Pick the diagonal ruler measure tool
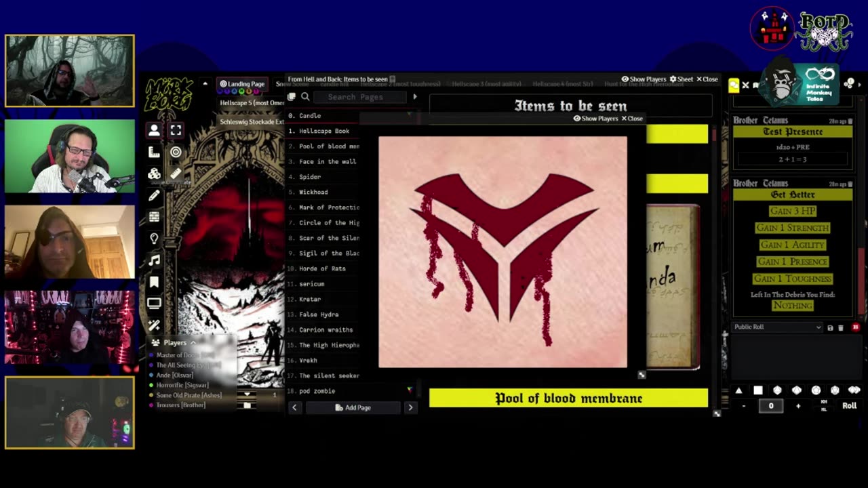This screenshot has width=868, height=488. pyautogui.click(x=176, y=174)
